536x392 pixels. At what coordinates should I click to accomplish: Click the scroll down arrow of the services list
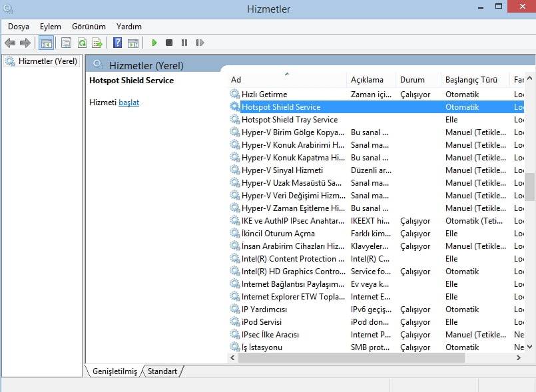[529, 347]
